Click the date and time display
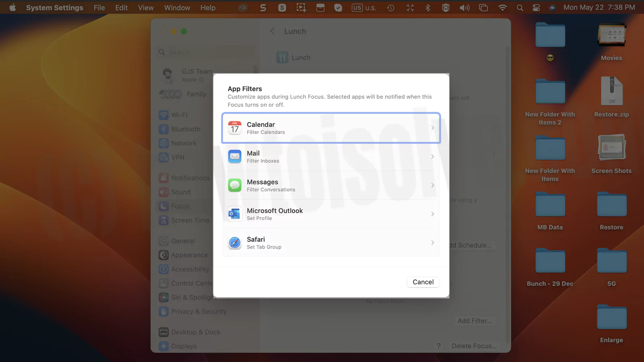Viewport: 644px width, 362px height. [x=599, y=7]
